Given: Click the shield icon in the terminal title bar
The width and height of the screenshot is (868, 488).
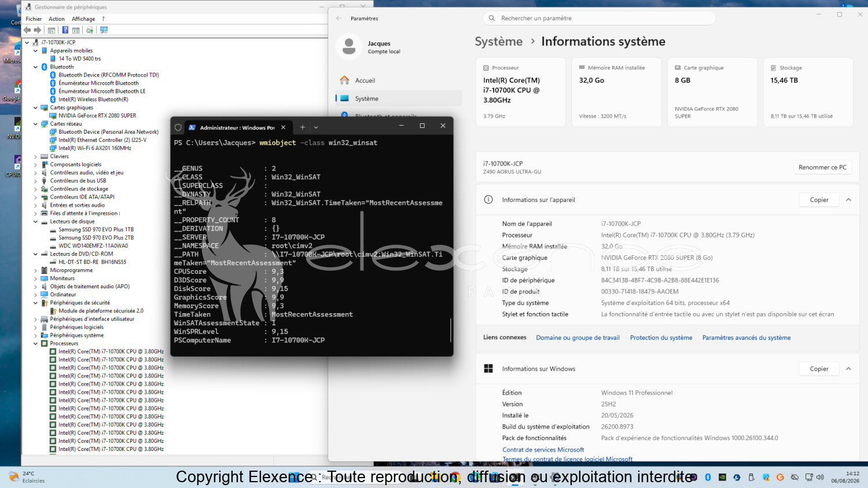Looking at the screenshot, I should (x=178, y=127).
